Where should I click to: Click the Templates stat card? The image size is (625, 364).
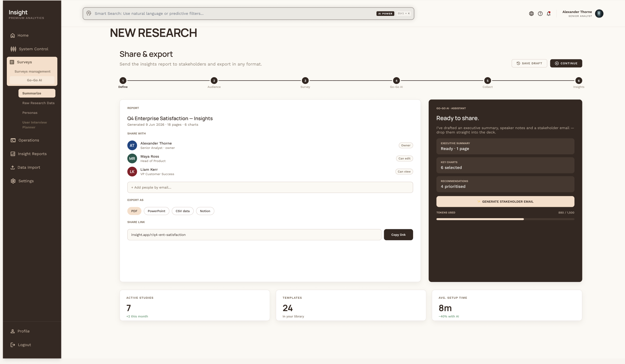point(351,305)
